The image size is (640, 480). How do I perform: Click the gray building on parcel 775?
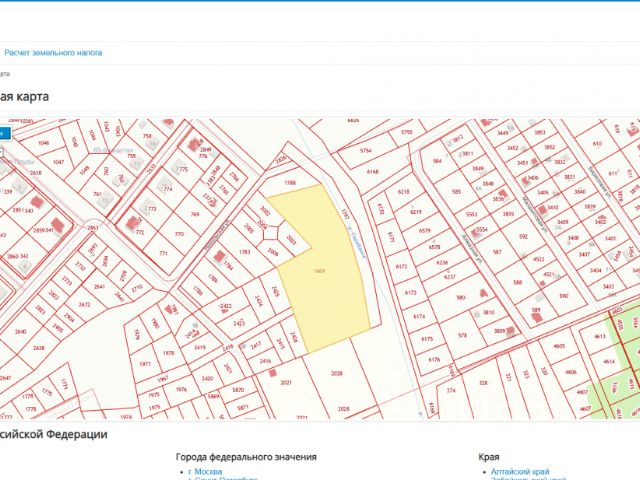177,166
